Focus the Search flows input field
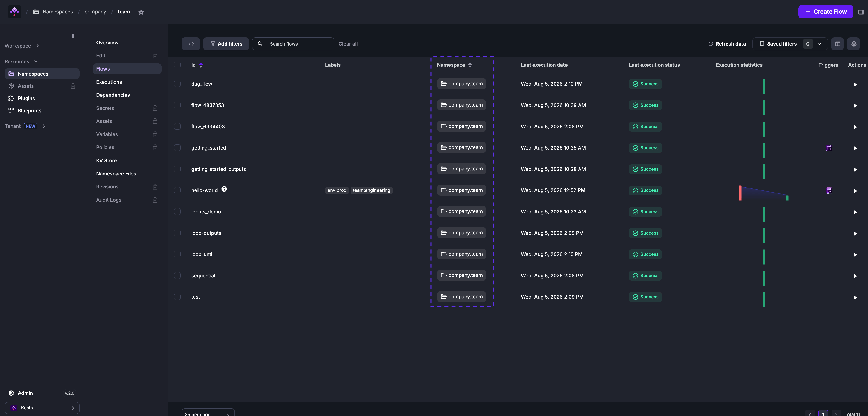The height and width of the screenshot is (416, 868). (293, 44)
